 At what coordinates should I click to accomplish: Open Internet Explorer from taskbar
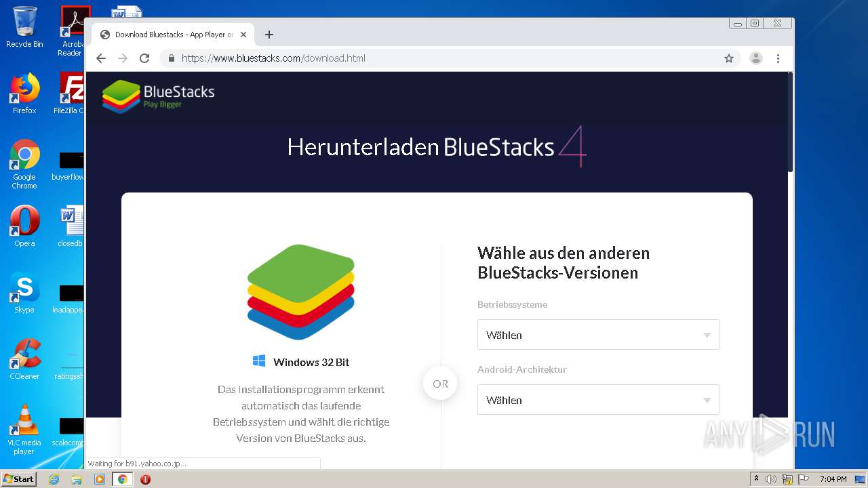click(54, 479)
